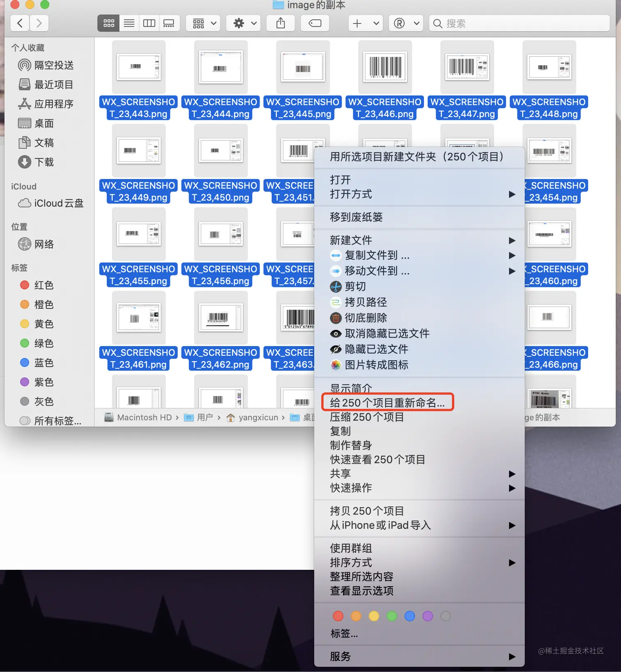This screenshot has height=672, width=621.
Task: Choose 制作替身 menu item
Action: click(419, 445)
